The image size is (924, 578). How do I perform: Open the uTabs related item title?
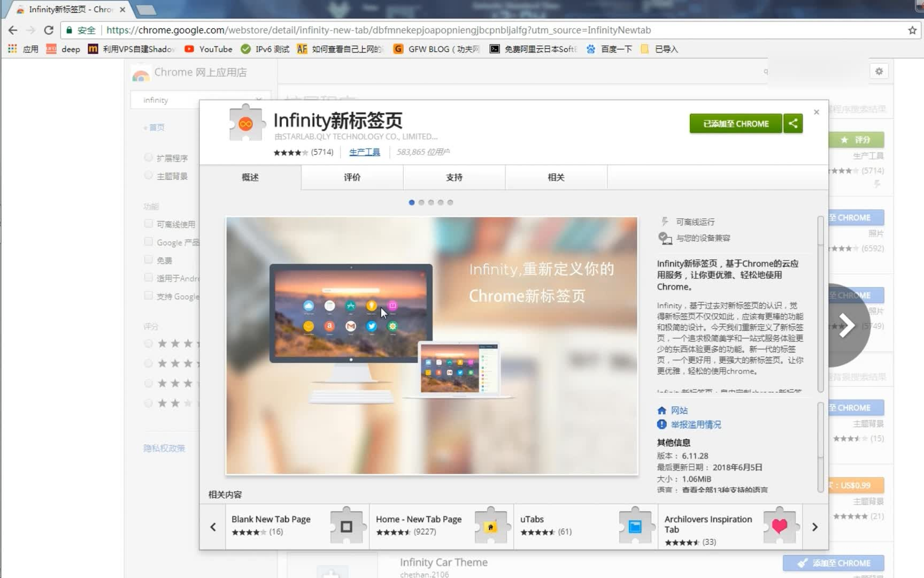point(532,519)
